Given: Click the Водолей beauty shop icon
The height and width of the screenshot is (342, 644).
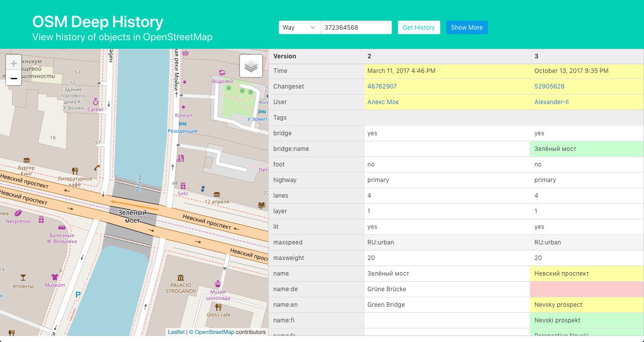Looking at the screenshot, I should [222, 73].
